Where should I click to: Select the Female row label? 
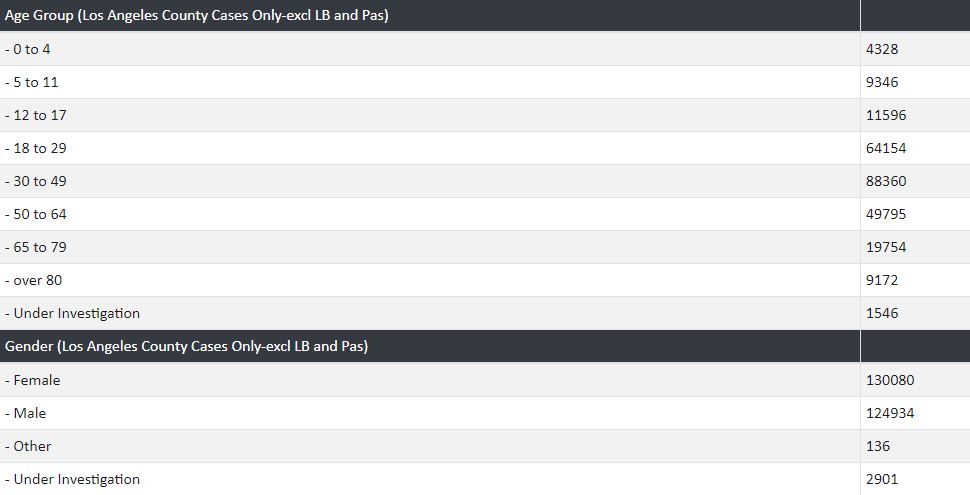pyautogui.click(x=33, y=380)
